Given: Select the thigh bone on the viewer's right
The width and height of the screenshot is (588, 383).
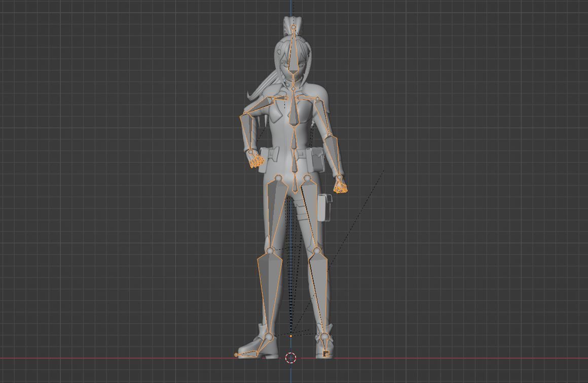Looking at the screenshot, I should coord(310,214).
